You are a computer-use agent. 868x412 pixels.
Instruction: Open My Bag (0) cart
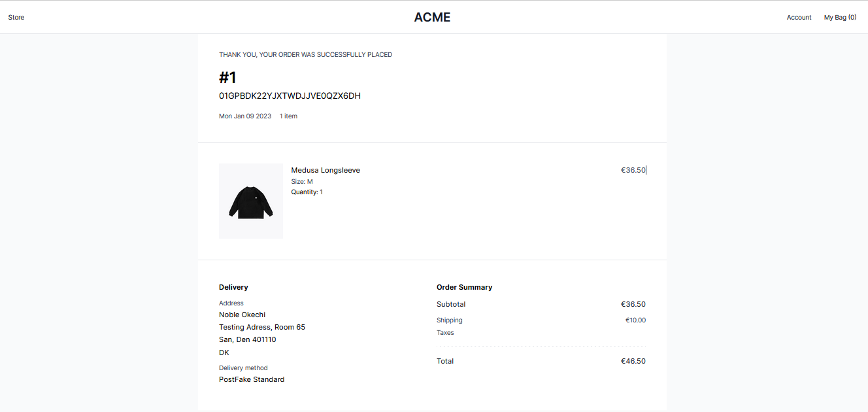pos(840,18)
